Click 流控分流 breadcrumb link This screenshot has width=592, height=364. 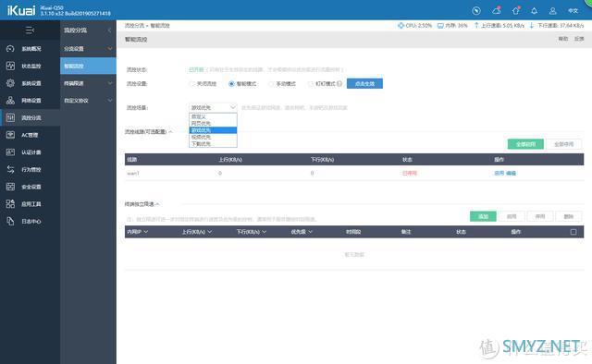coord(134,25)
